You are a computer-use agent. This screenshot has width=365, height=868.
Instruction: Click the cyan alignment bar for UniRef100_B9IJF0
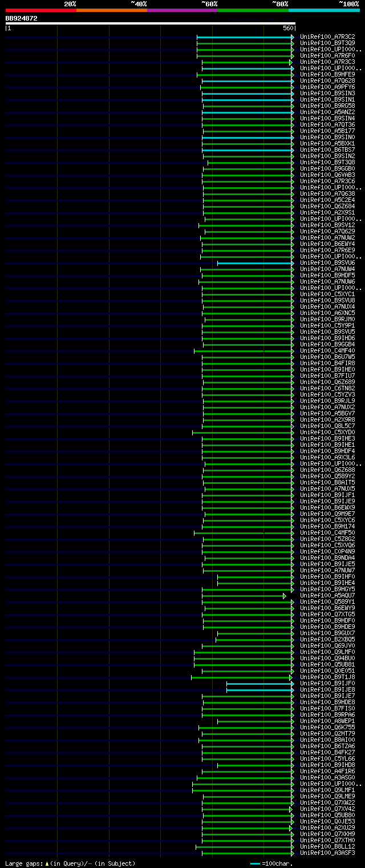click(260, 684)
